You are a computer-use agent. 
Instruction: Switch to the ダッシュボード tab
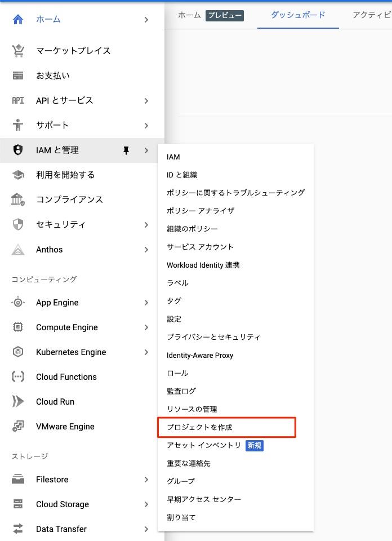pyautogui.click(x=298, y=15)
